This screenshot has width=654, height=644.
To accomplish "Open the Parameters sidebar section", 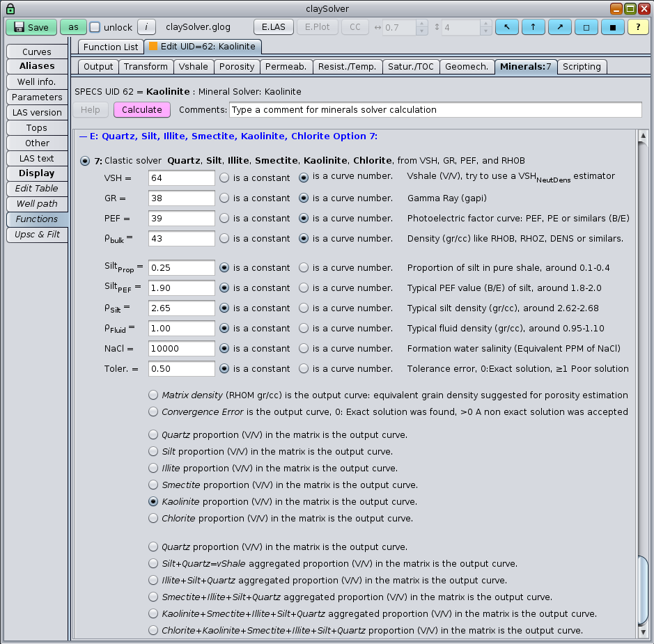I will pos(37,97).
